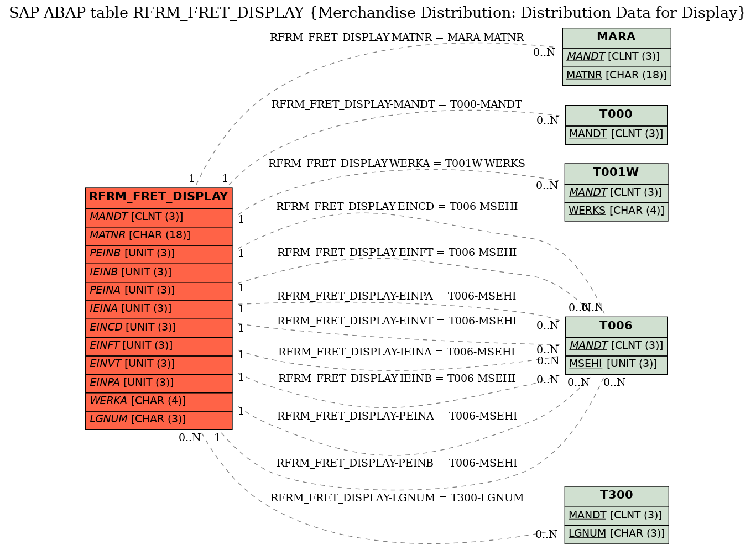The image size is (756, 550).
Task: Select MANDT [CLNT (3)] in T001W table
Action: 616,193
